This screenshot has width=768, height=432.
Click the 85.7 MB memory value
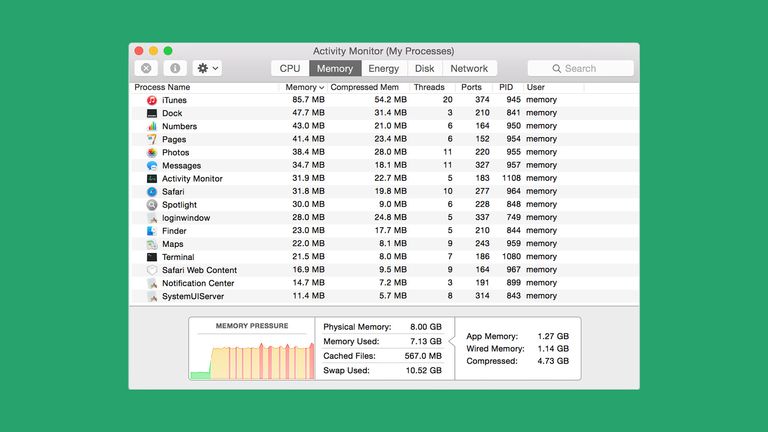309,99
